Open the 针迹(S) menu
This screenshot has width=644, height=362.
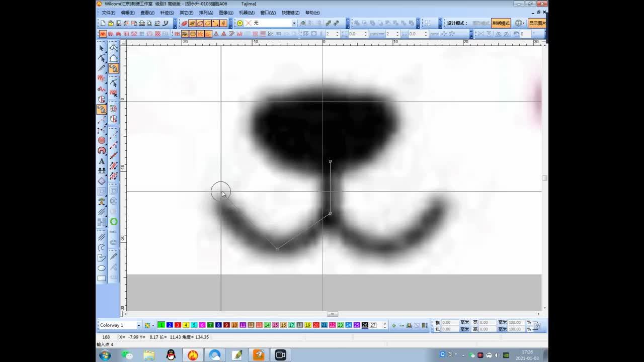tap(167, 13)
